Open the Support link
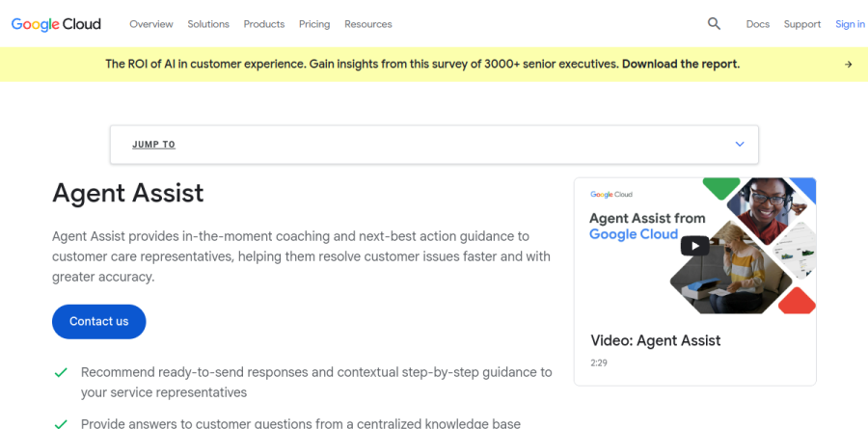Viewport: 868px width, 429px height. 802,24
